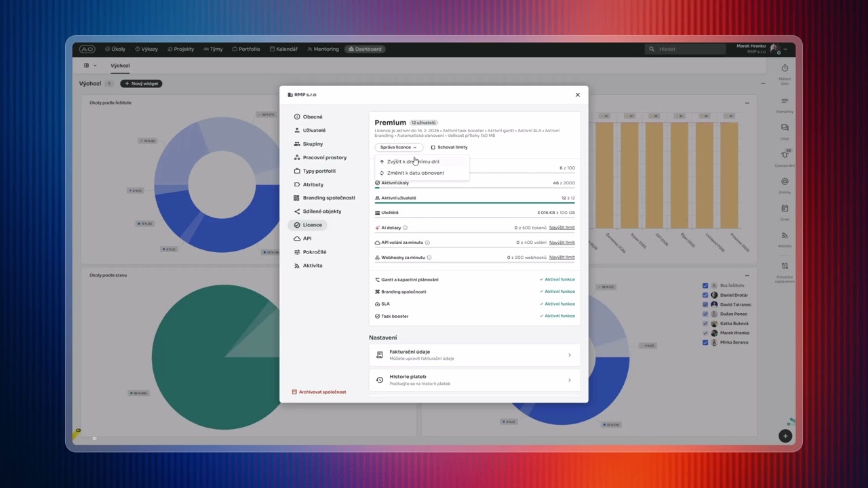Screen dimensions: 868x488
Task: Close the RMP s.r.o dialog
Action: click(578, 95)
